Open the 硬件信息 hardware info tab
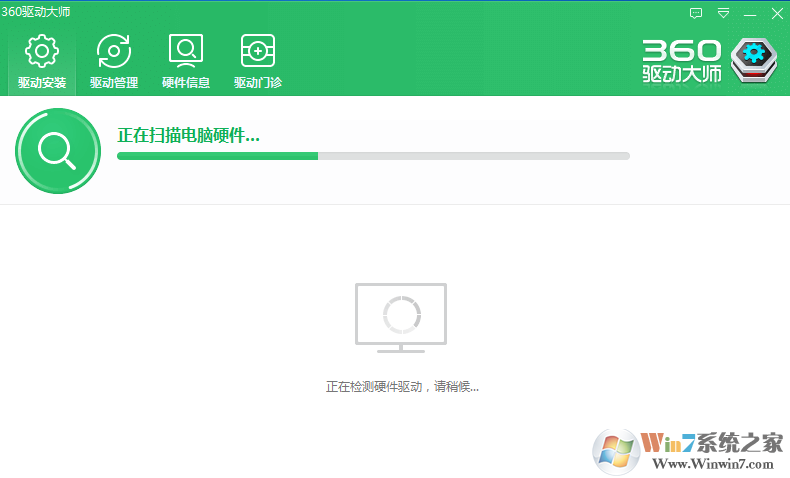790x478 pixels. tap(186, 62)
